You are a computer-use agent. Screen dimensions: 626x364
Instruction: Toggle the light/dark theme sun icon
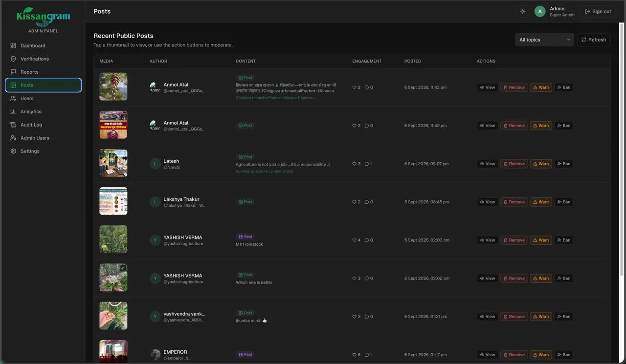(x=522, y=11)
